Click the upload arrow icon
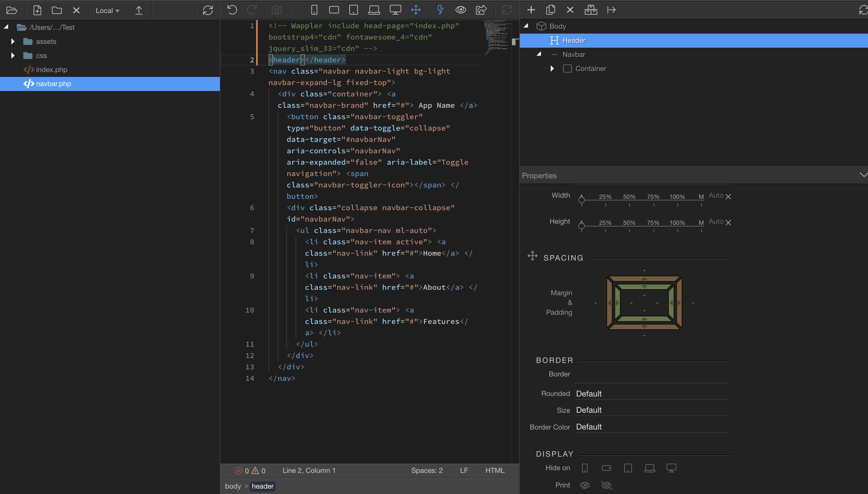The height and width of the screenshot is (494, 868). 139,11
